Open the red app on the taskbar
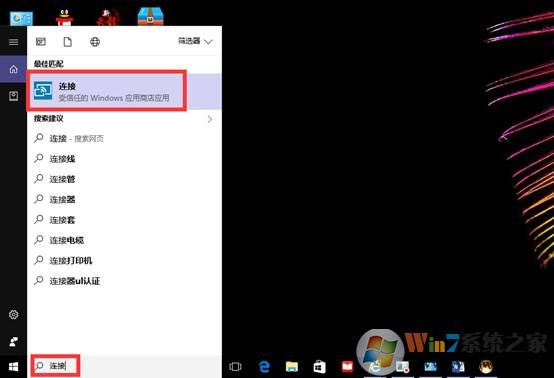Screen dimensions: 554x378 pos(347,367)
